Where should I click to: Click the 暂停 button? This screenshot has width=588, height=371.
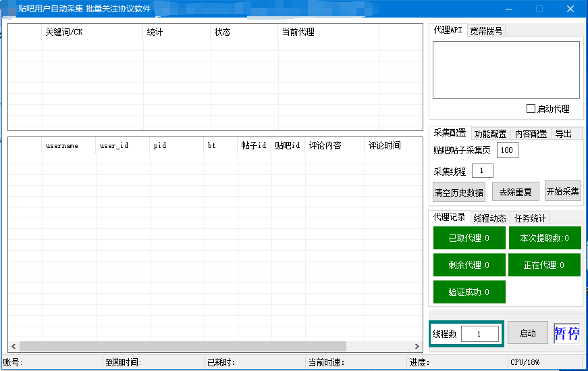(x=566, y=333)
